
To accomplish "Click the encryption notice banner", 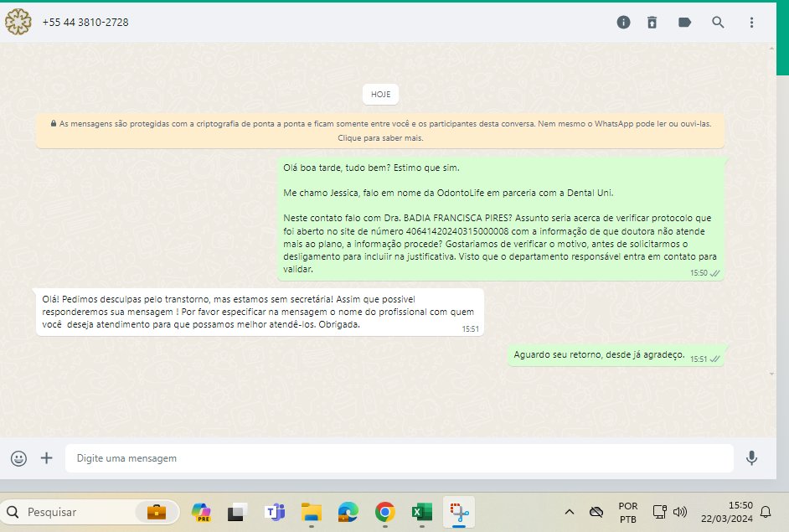I will [380, 131].
